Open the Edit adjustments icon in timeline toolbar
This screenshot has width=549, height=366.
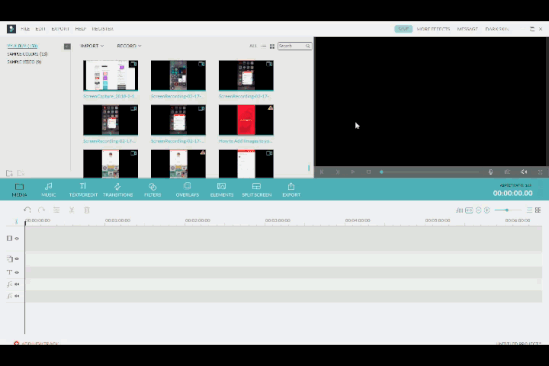[x=56, y=210]
